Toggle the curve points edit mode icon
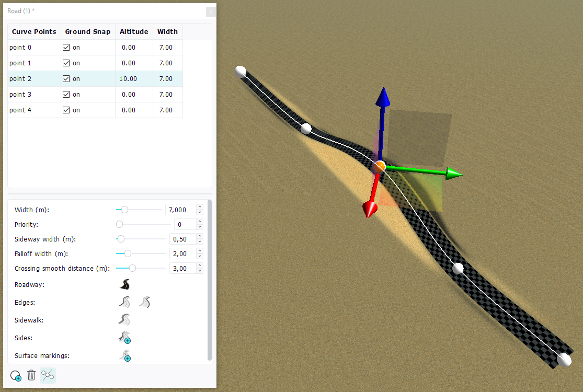The width and height of the screenshot is (583, 392). tap(48, 375)
